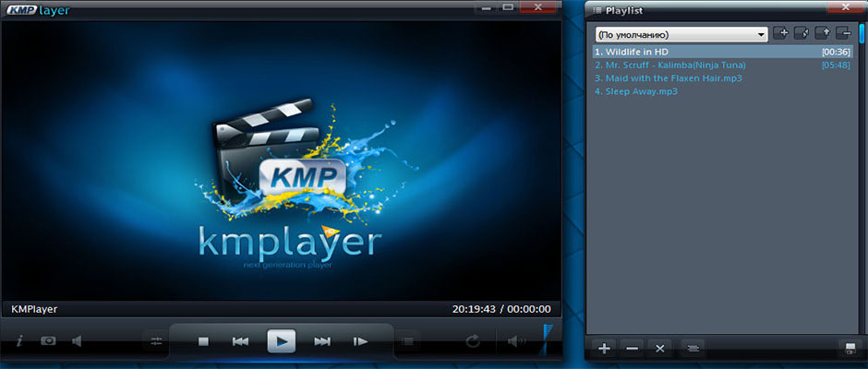Click the delete playlist album minus icon

(844, 33)
